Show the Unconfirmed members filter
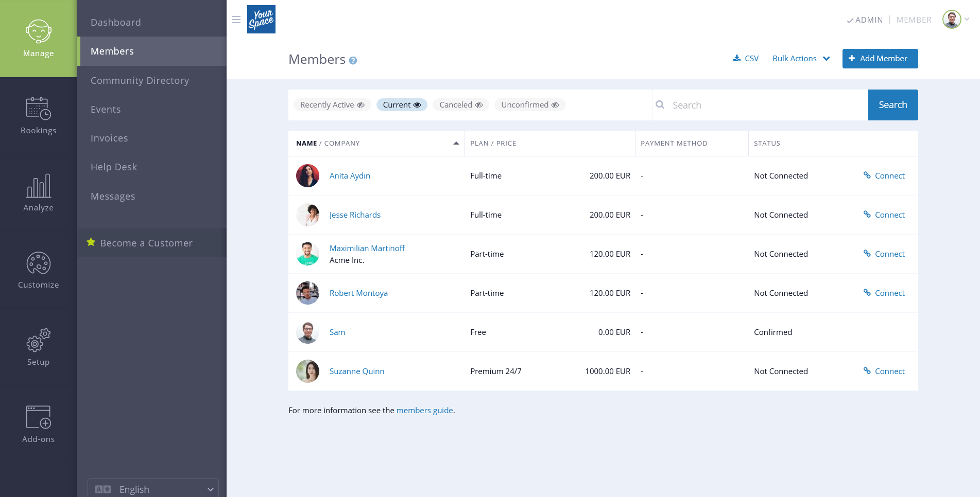 (x=530, y=104)
